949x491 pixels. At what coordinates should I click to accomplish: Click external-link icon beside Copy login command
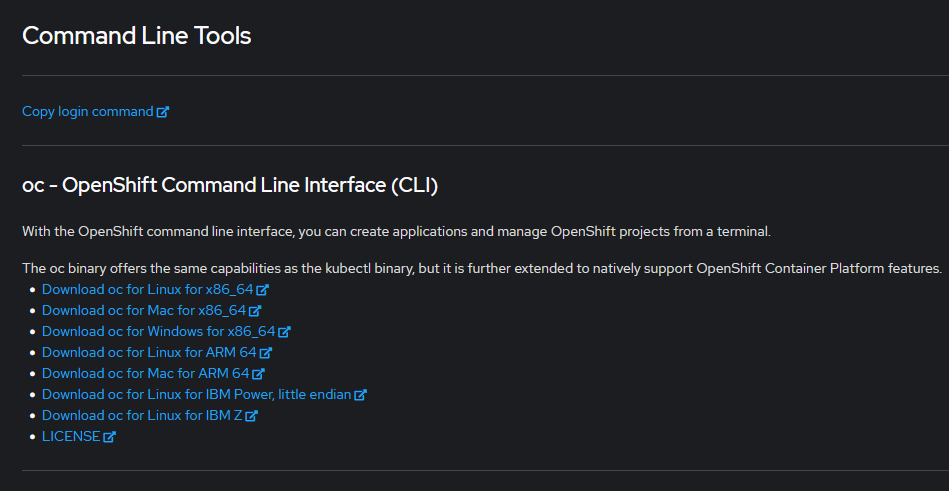click(x=163, y=112)
